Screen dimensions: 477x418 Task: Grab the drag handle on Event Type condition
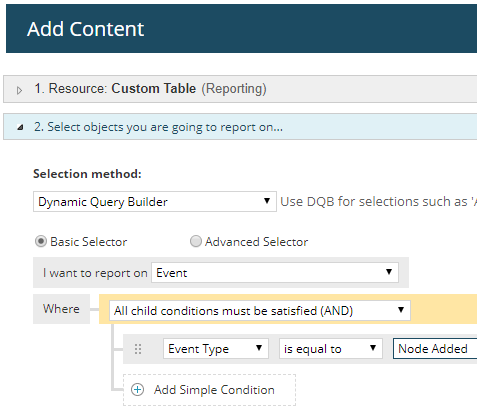pos(138,349)
